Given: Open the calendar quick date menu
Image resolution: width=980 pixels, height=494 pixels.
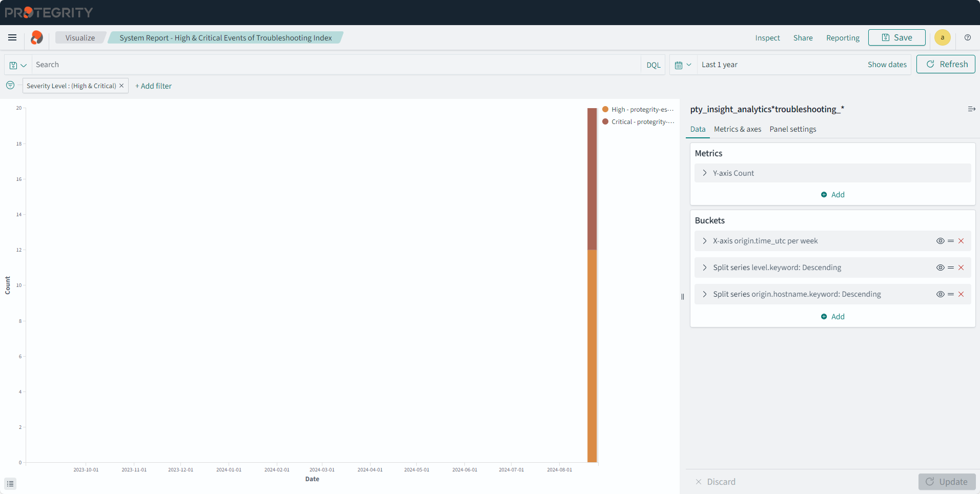Looking at the screenshot, I should (683, 65).
